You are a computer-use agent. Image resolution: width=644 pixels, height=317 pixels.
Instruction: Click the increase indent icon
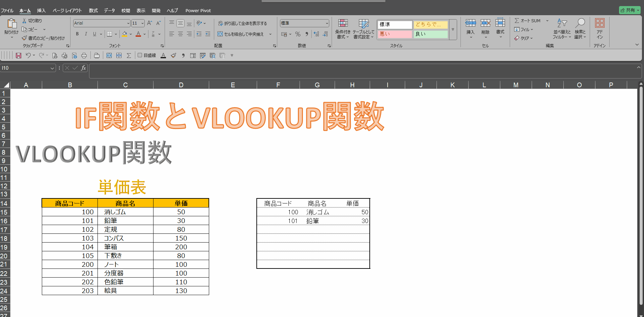208,34
